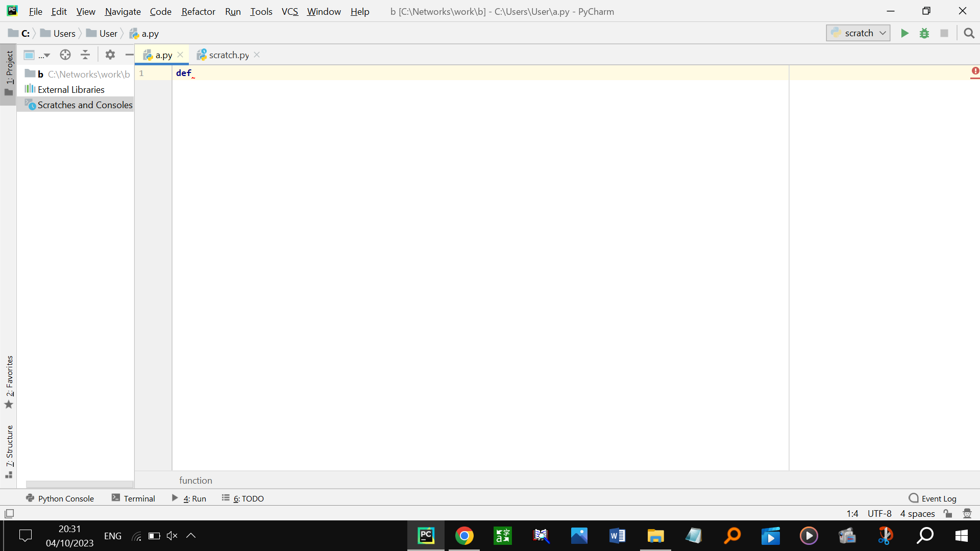This screenshot has width=980, height=551.
Task: Open project view settings gear
Action: (110, 55)
